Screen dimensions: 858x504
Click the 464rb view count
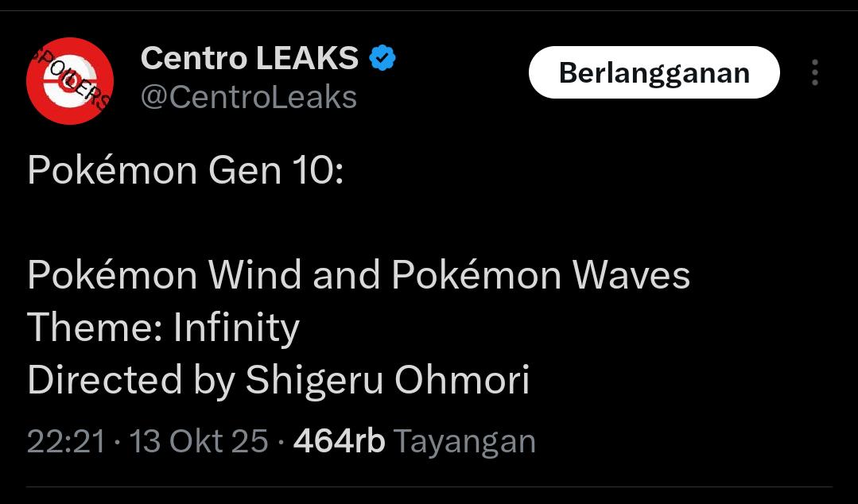pyautogui.click(x=339, y=441)
